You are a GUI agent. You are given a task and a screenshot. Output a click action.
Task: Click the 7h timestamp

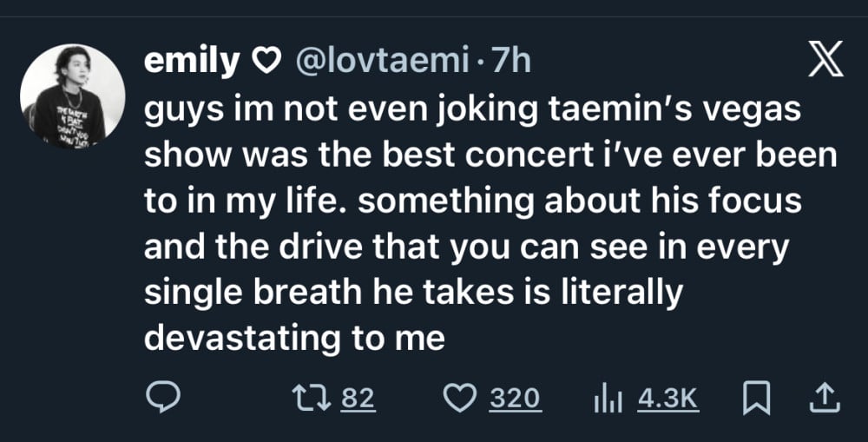point(511,61)
